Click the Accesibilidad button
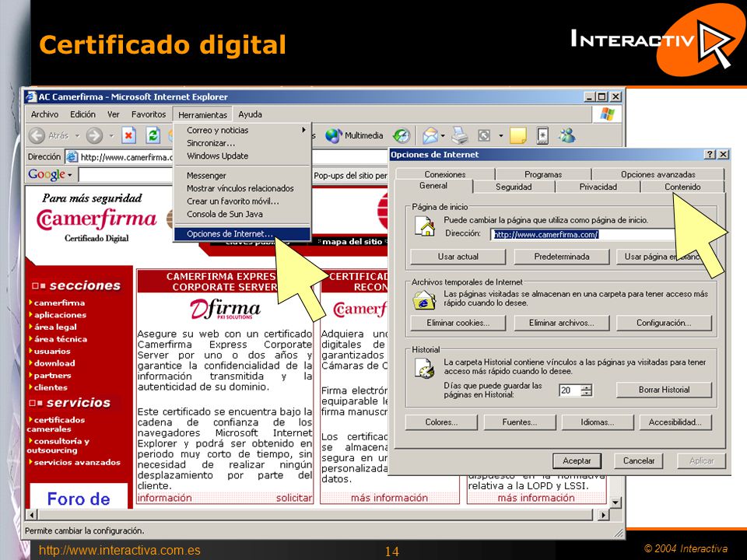This screenshot has height=560, width=747. point(675,422)
